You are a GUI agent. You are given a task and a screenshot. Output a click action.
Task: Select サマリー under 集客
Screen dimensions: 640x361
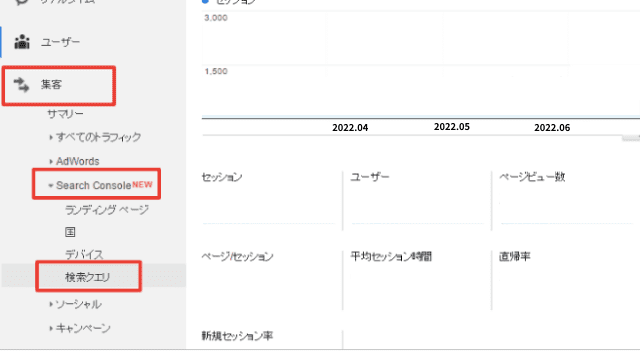65,114
